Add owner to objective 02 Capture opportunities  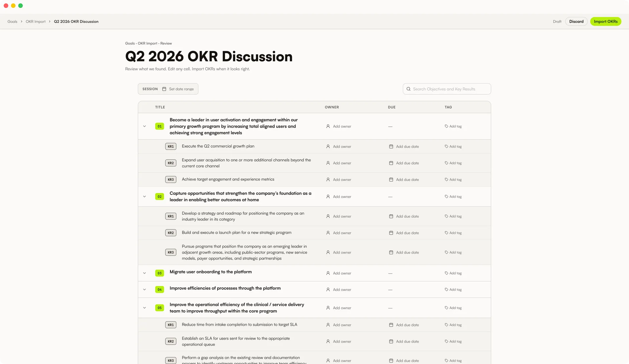pos(338,197)
